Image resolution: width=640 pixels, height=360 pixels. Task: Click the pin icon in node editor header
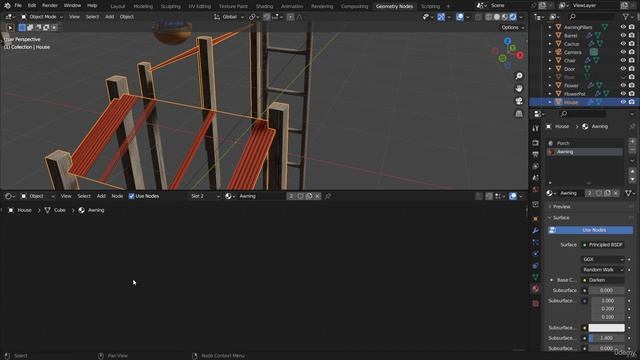click(x=327, y=196)
